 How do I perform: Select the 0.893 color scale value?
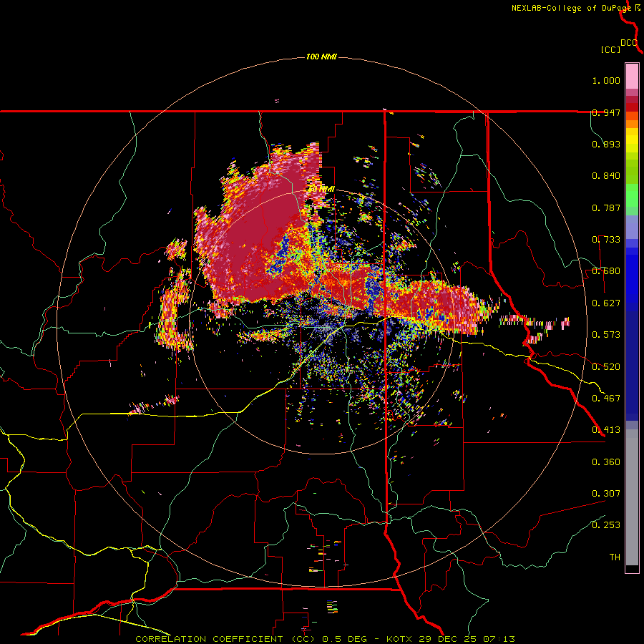[x=606, y=144]
